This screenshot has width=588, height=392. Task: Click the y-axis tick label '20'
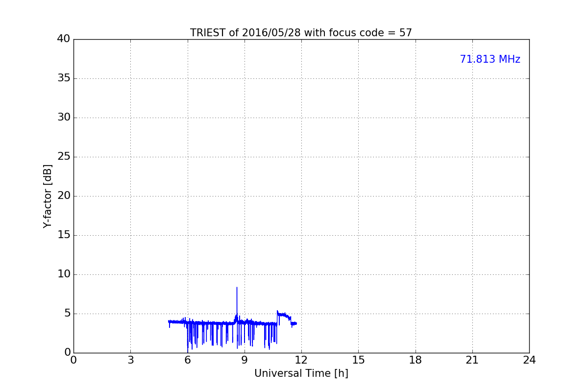pos(64,196)
